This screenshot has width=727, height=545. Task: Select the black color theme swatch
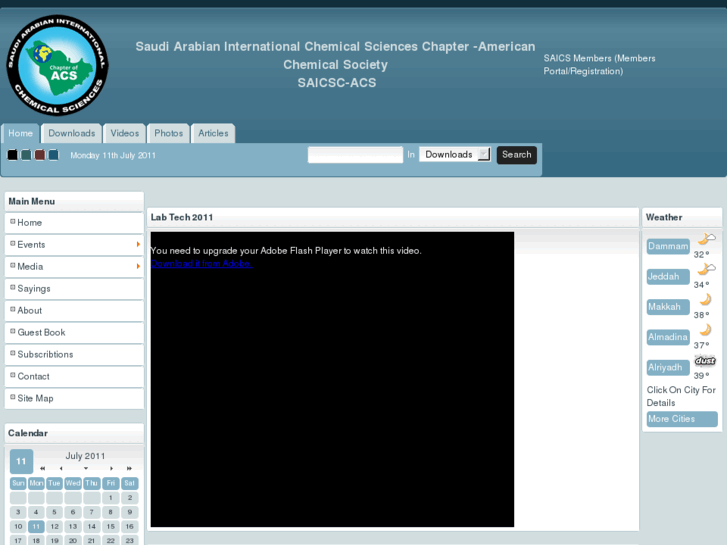pos(13,155)
